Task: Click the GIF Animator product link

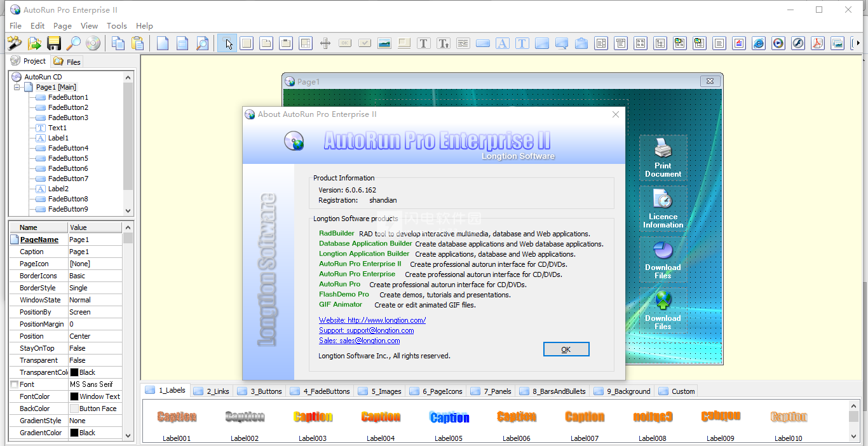Action: coord(341,304)
